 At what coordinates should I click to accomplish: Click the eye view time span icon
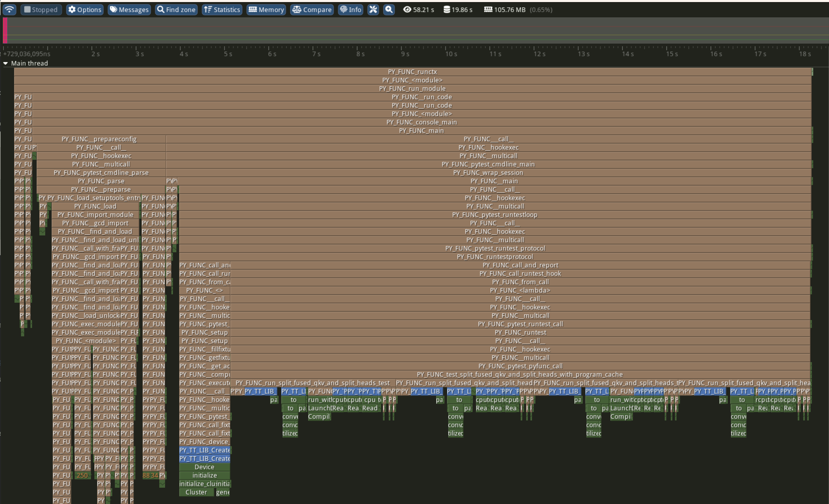pyautogui.click(x=407, y=9)
